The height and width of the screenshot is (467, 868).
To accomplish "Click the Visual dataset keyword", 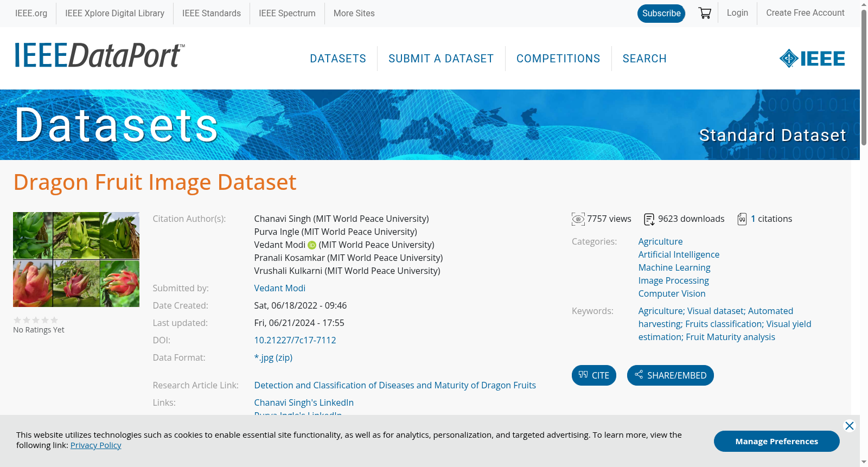I will (x=716, y=311).
